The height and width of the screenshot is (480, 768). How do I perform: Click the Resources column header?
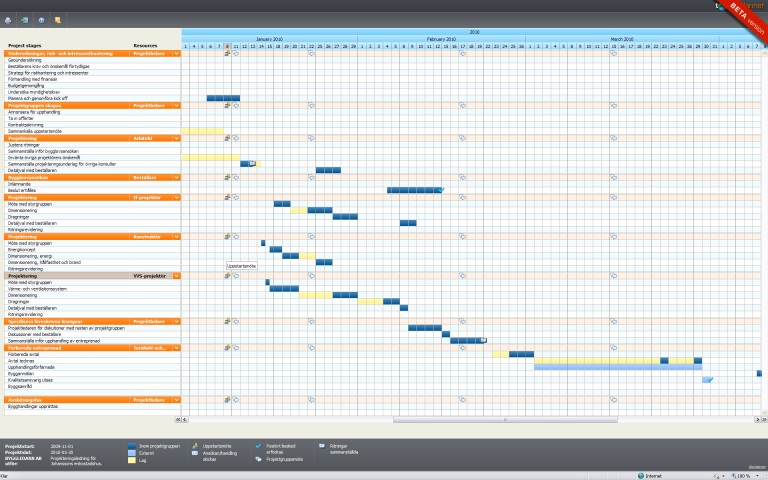(145, 46)
